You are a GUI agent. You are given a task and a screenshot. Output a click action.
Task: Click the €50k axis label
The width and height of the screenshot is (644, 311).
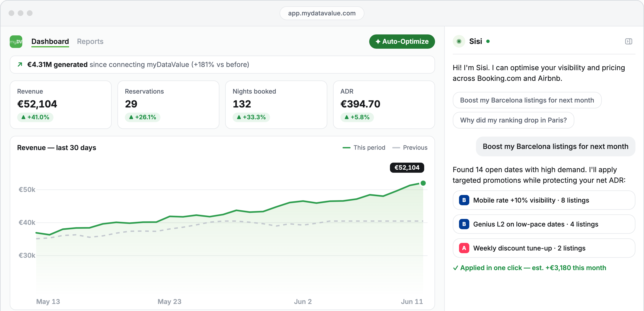point(27,190)
